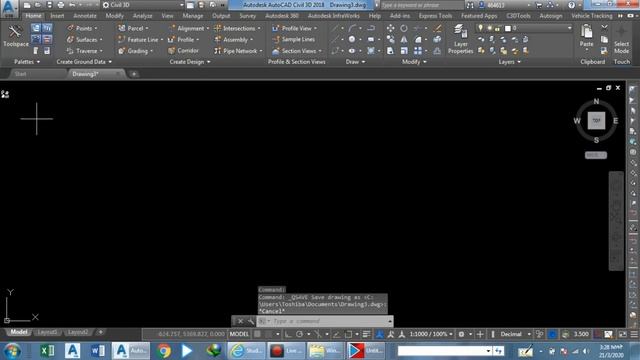Click the Windows Start button

click(12, 351)
